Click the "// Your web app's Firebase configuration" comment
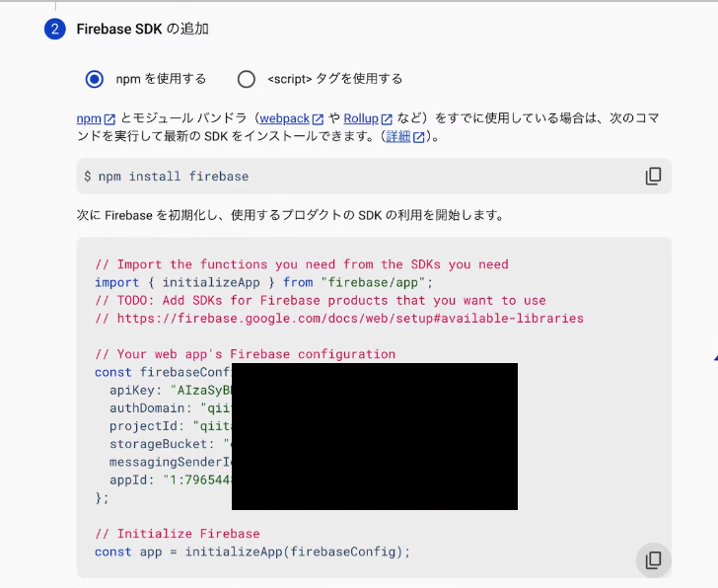The image size is (718, 588). tap(245, 354)
